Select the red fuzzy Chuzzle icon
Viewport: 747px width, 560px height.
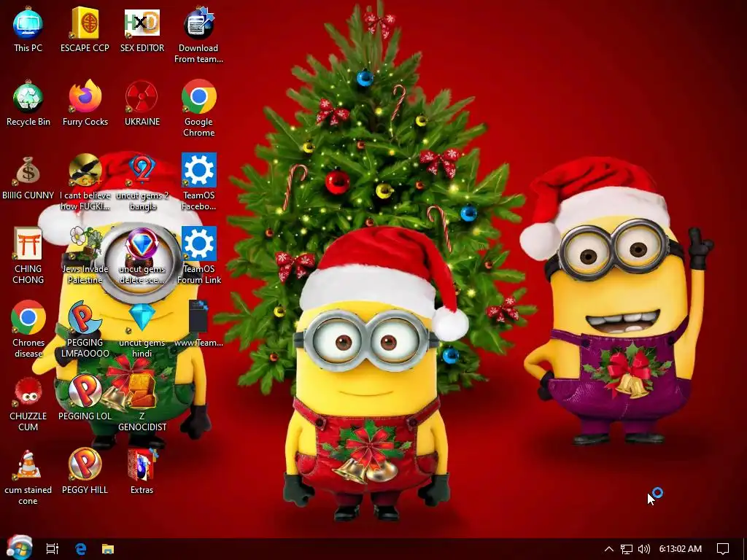pyautogui.click(x=28, y=392)
